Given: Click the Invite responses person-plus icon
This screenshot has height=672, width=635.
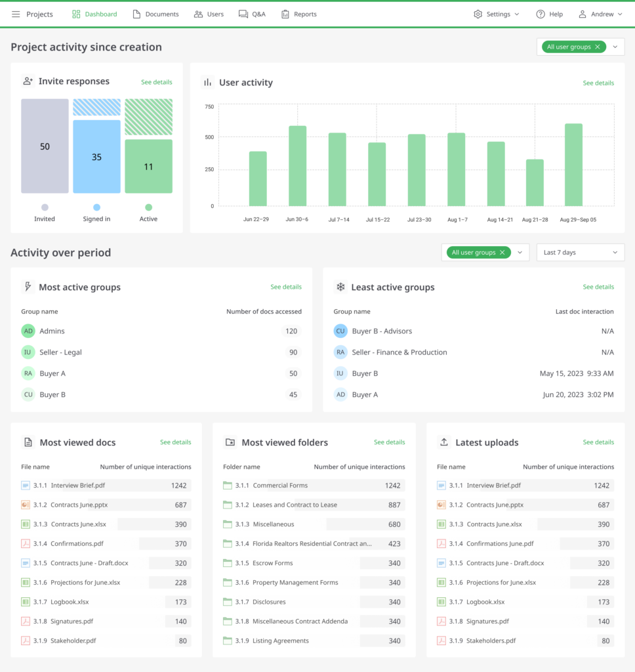Looking at the screenshot, I should click(28, 81).
